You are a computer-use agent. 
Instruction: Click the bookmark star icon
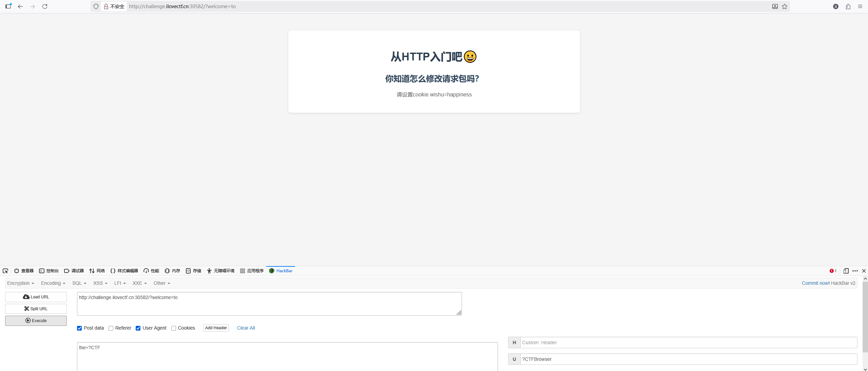[785, 6]
